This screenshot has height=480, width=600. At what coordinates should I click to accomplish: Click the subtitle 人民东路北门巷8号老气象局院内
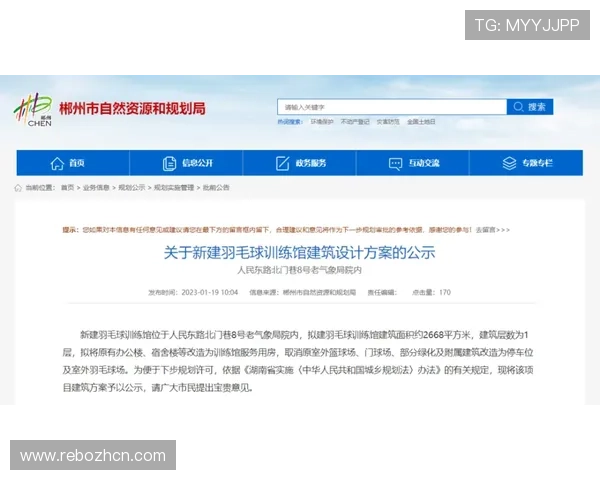299,270
